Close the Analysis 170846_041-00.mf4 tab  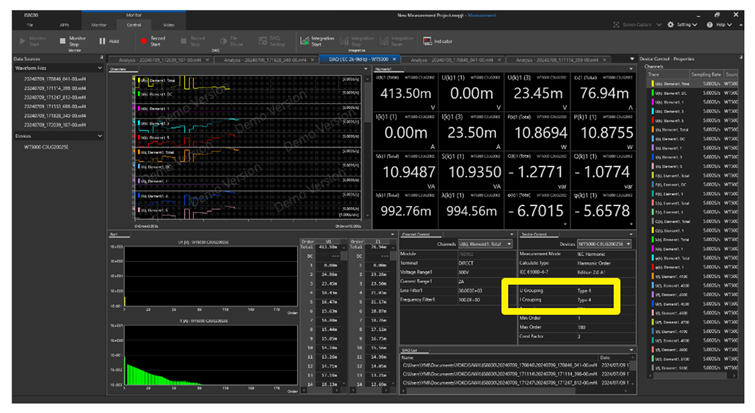[x=499, y=60]
